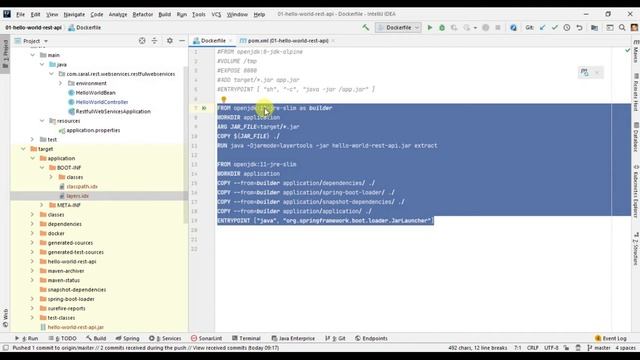Open the VCS menu

pyautogui.click(x=216, y=14)
